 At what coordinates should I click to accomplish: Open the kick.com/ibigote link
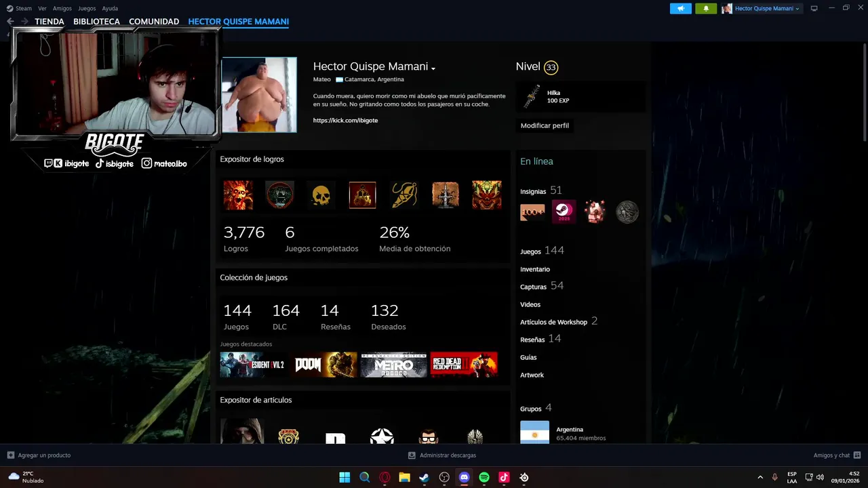click(345, 120)
